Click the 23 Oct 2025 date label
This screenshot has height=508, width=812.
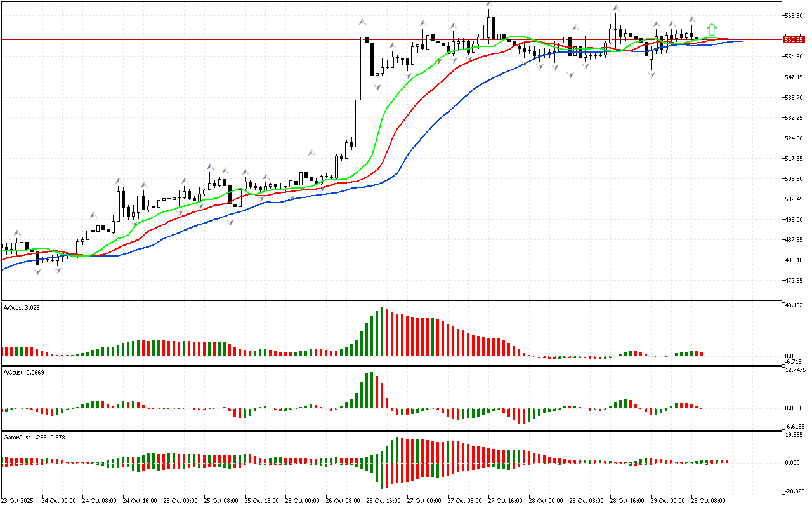(x=20, y=501)
